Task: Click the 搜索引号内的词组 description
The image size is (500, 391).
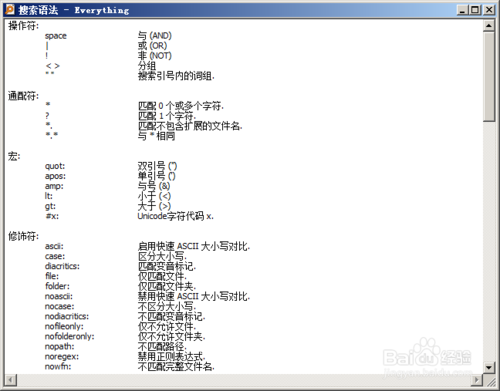Action: tap(176, 76)
